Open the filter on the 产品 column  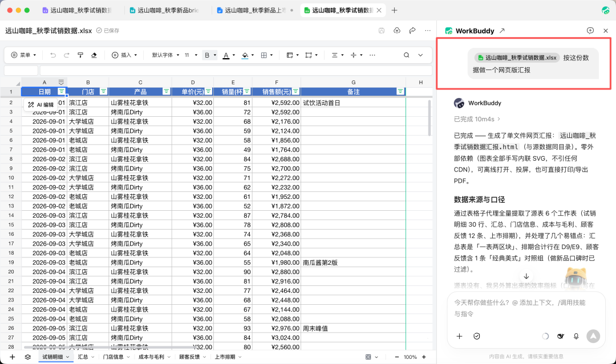166,91
